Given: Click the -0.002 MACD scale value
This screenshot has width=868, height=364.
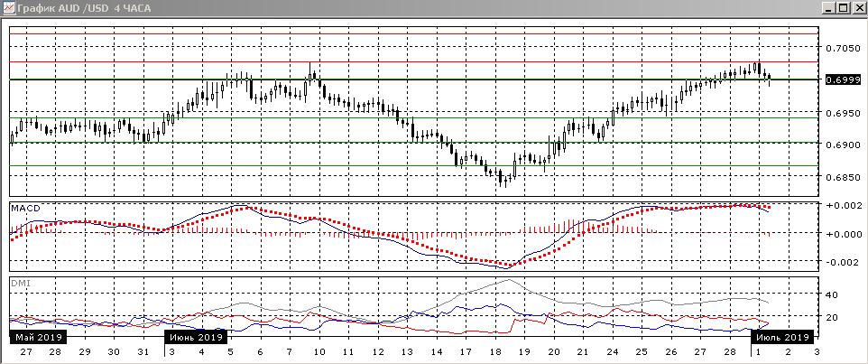Looking at the screenshot, I should (842, 262).
